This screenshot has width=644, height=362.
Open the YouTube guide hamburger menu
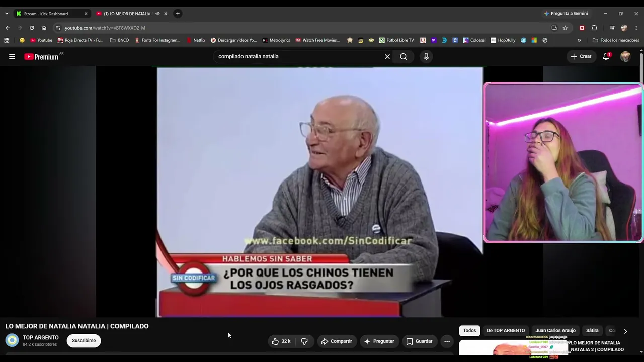(12, 57)
